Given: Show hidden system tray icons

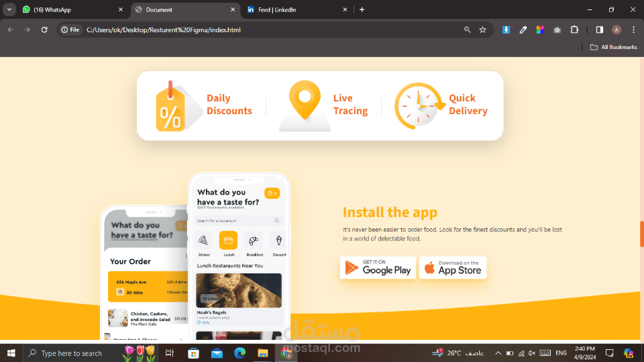Looking at the screenshot, I should click(x=498, y=353).
